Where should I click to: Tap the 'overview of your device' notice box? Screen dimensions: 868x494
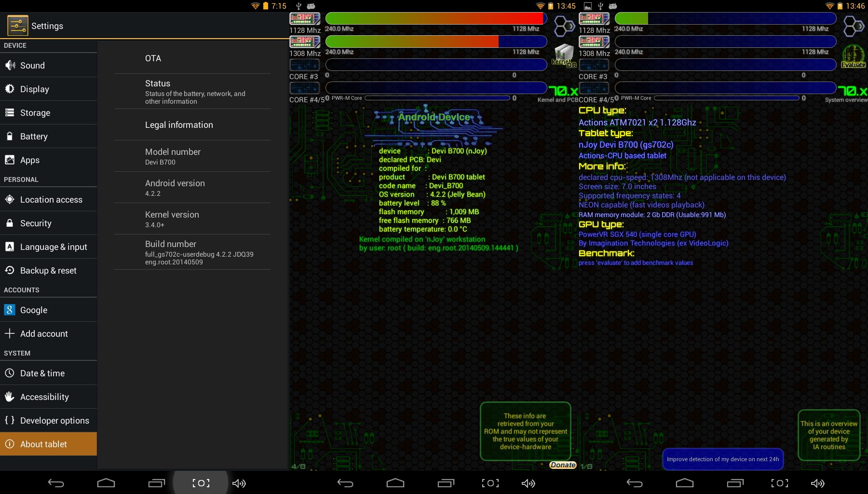pos(829,435)
